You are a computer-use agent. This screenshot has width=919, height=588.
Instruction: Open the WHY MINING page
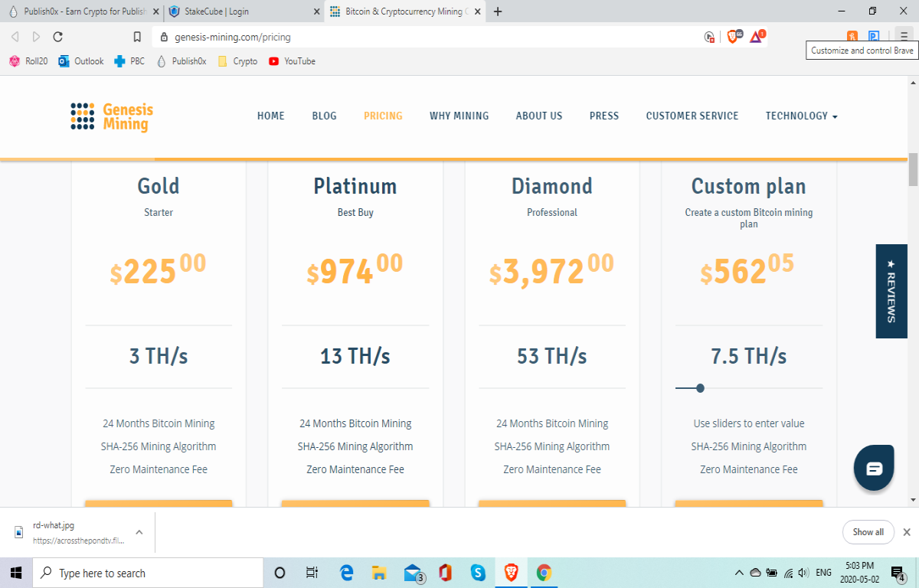point(459,116)
